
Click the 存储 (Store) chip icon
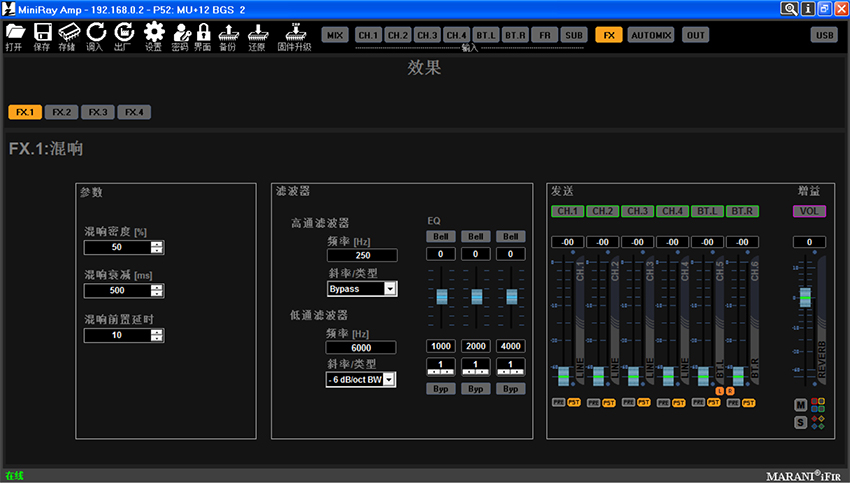click(x=68, y=33)
